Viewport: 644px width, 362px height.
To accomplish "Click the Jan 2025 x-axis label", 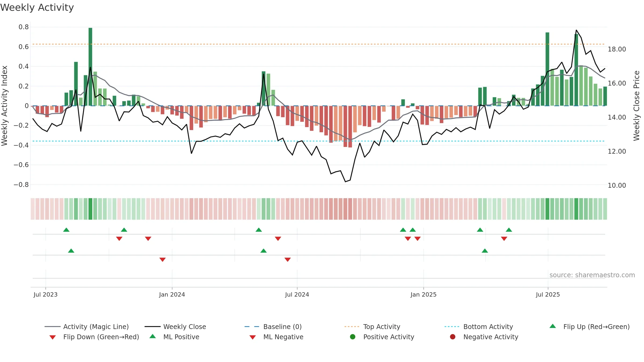I will [423, 295].
